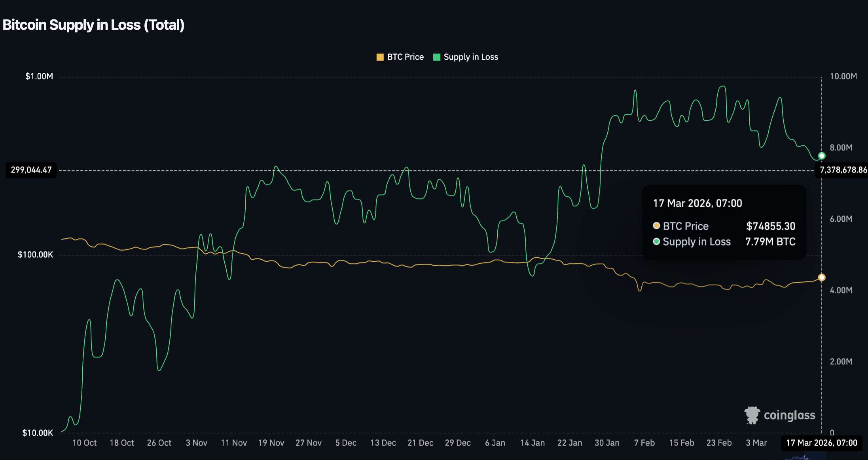Click the 6 Jan x-axis tick label

coord(495,443)
